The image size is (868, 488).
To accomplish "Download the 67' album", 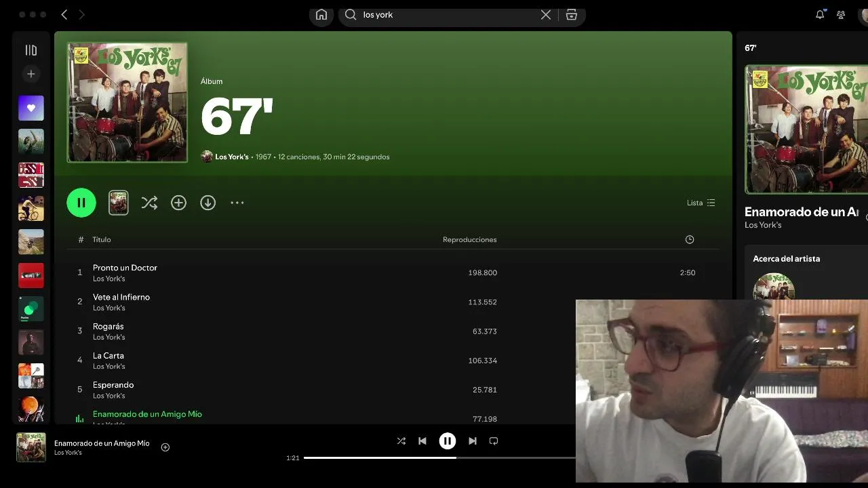I will click(x=208, y=203).
